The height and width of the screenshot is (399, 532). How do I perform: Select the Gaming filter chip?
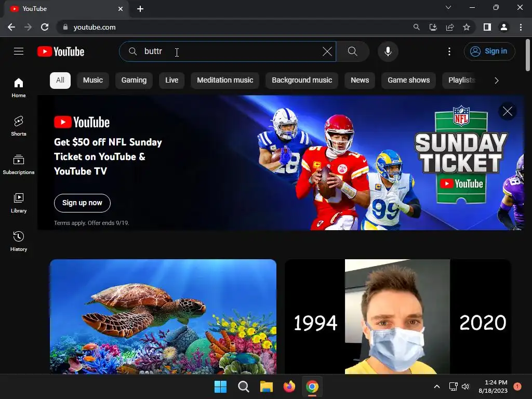click(134, 81)
